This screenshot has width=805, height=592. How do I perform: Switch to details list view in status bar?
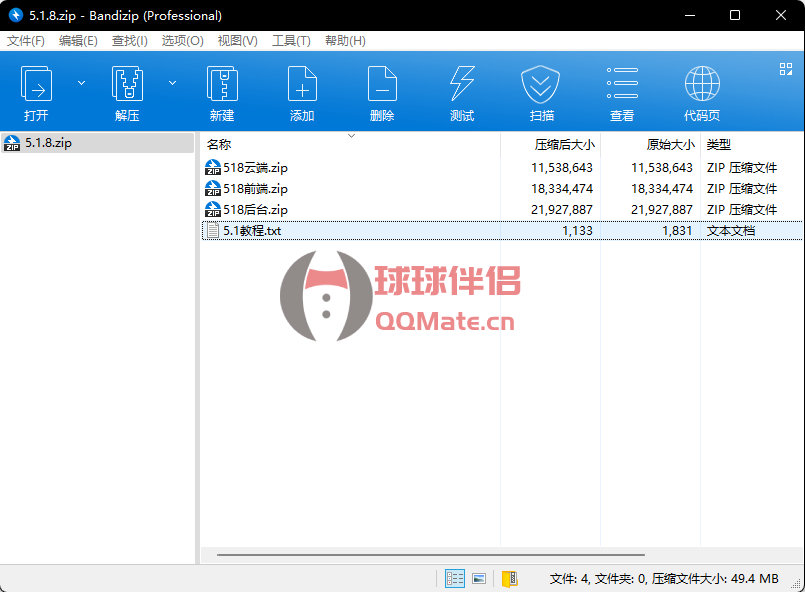coord(455,578)
